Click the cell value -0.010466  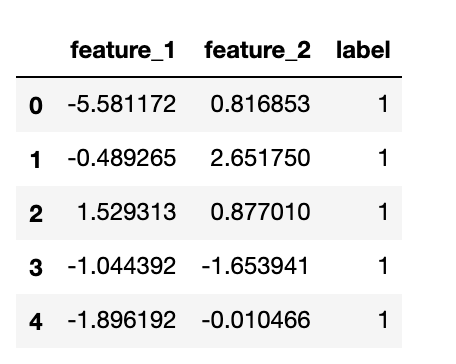point(256,320)
